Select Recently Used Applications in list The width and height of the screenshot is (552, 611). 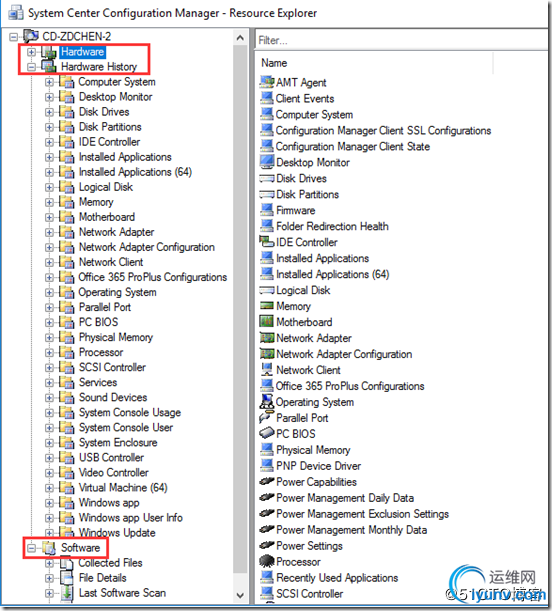(x=337, y=577)
